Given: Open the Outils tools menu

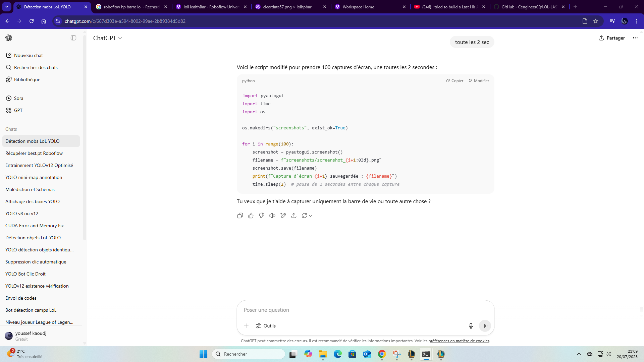Looking at the screenshot, I should 266,326.
